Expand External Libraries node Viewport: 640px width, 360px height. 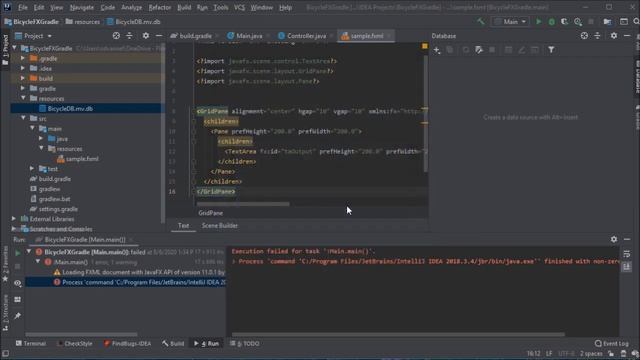[x=14, y=219]
